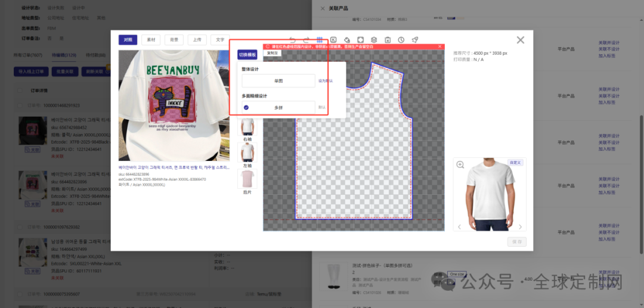Screen dimensions: 644x308
Task: Open the layers stack icon
Action: pos(374,39)
